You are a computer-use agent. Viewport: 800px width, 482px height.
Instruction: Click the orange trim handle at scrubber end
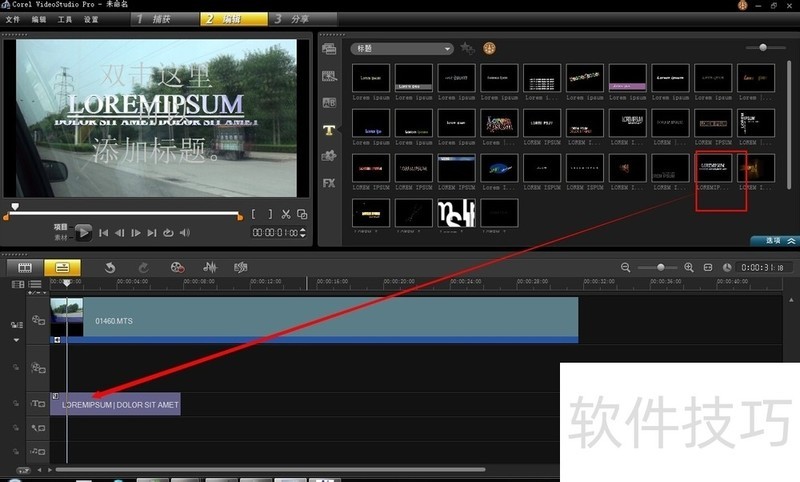[x=240, y=217]
